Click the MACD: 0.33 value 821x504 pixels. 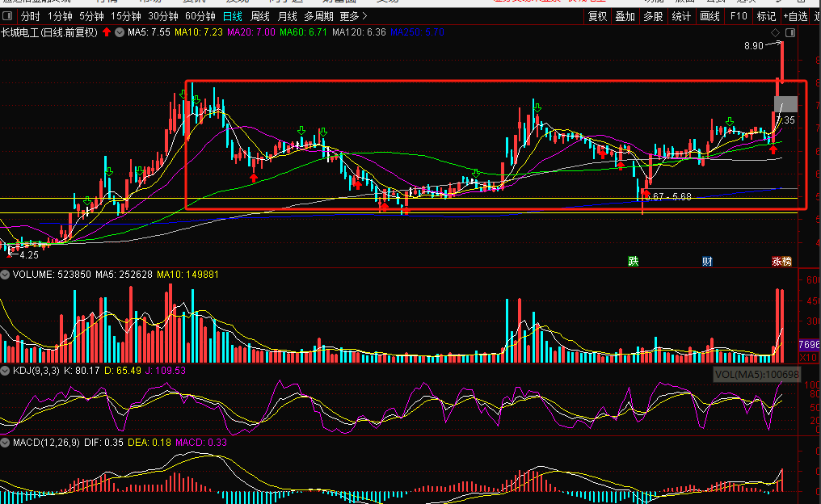pyautogui.click(x=201, y=443)
